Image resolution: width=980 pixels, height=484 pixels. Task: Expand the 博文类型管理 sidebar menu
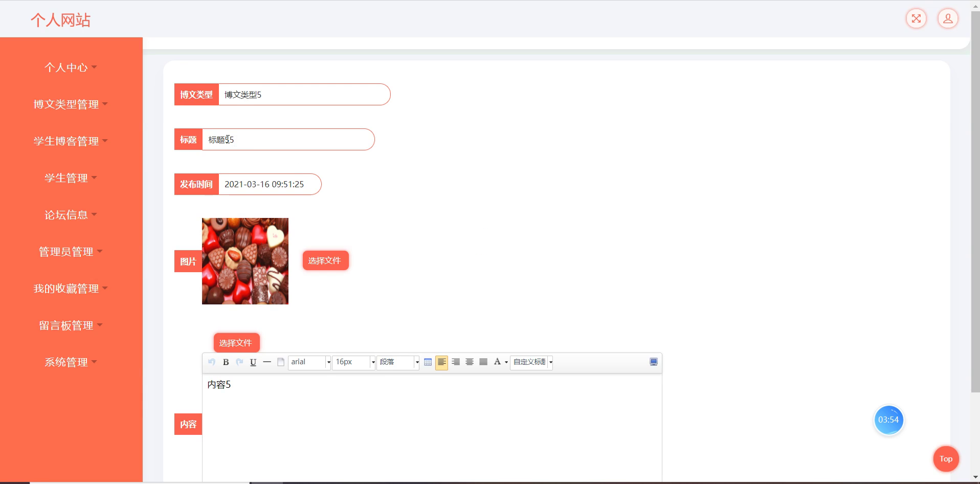coord(71,104)
